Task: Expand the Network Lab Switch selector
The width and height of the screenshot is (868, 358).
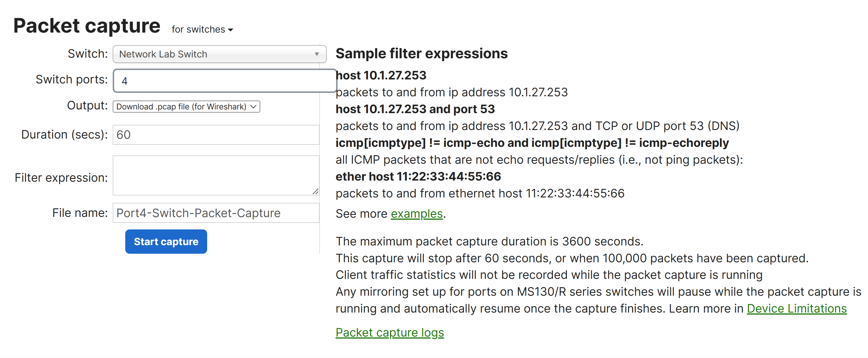Action: tap(219, 54)
